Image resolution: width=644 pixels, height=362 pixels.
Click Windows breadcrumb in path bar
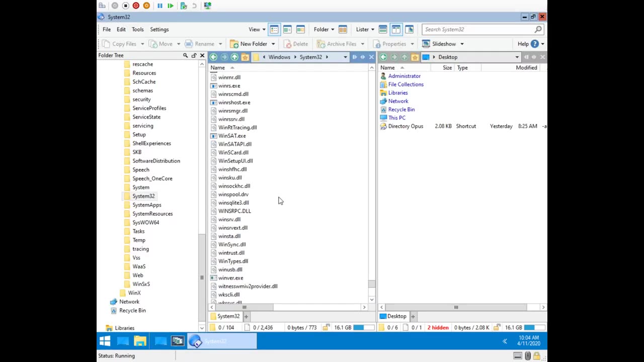pos(279,57)
